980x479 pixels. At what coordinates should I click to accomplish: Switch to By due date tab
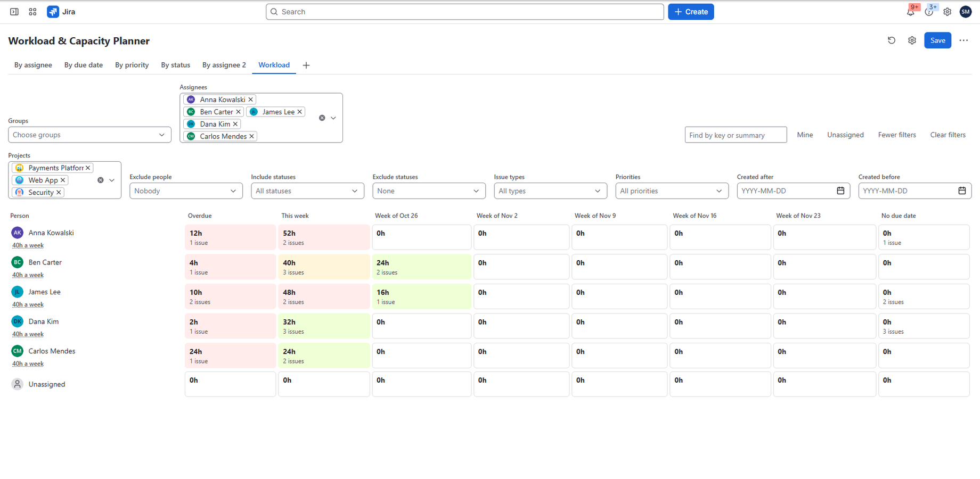(x=84, y=65)
